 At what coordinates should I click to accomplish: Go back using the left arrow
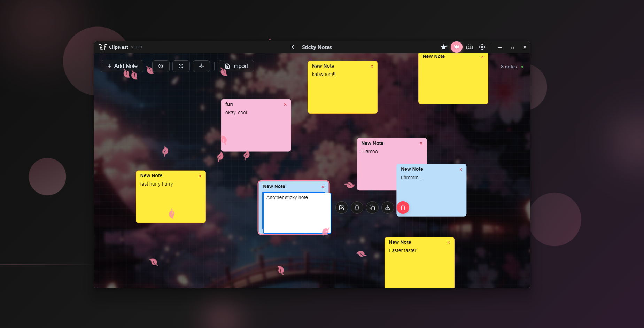coord(294,47)
